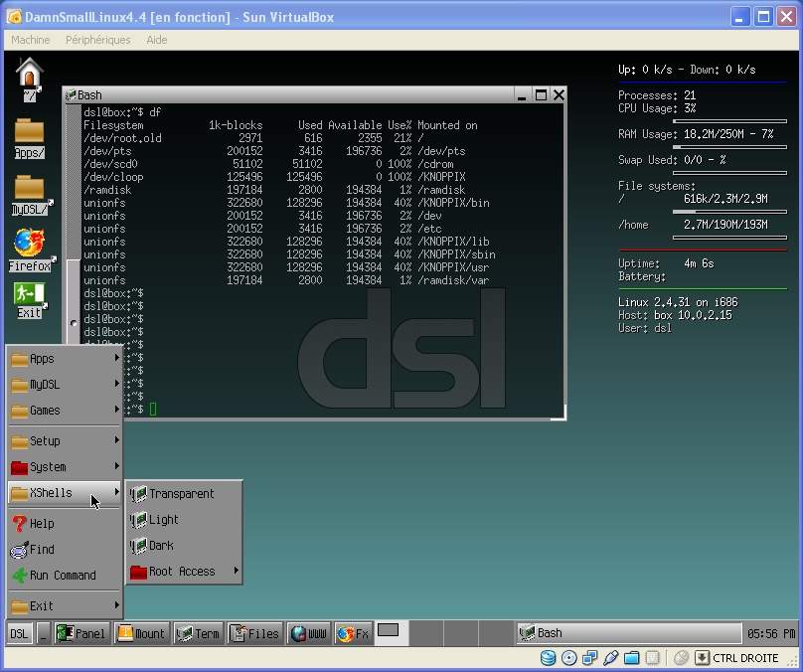Click the Uptime 4m 6s value
The width and height of the screenshot is (803, 672).
[x=699, y=263]
